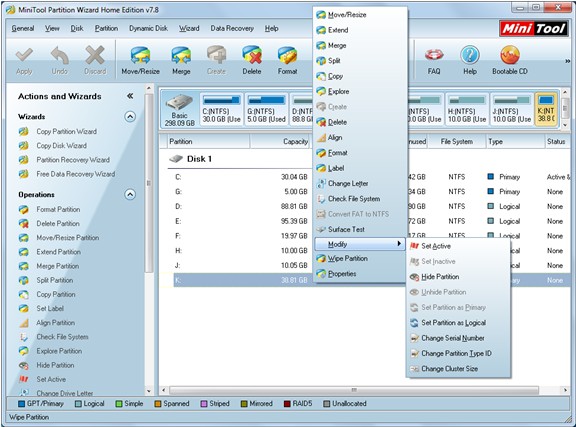Choose Set Partition as Logical
Screen dimensions: 576x427
tap(458, 323)
